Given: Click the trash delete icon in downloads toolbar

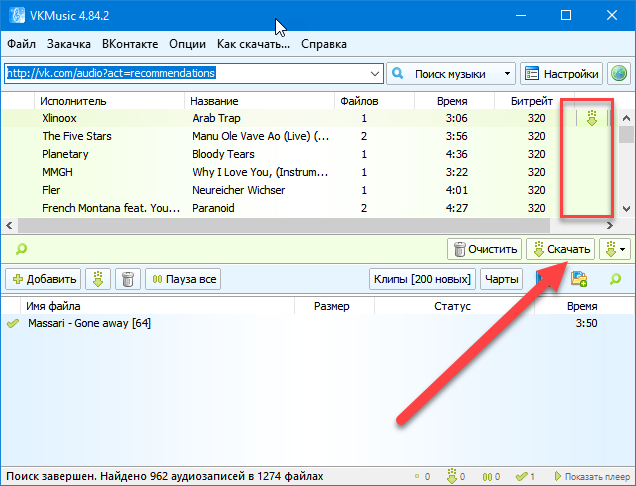Looking at the screenshot, I should pyautogui.click(x=128, y=279).
